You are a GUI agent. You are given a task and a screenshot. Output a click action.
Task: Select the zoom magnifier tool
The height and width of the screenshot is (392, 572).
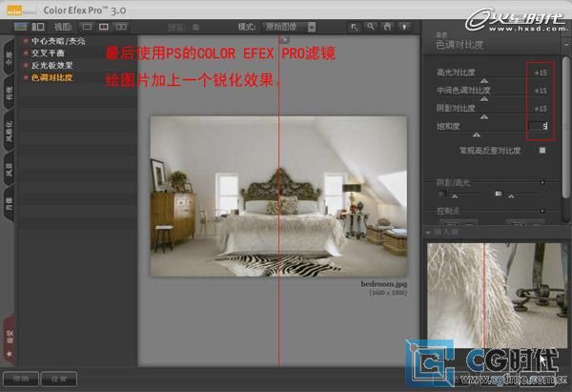pos(371,27)
